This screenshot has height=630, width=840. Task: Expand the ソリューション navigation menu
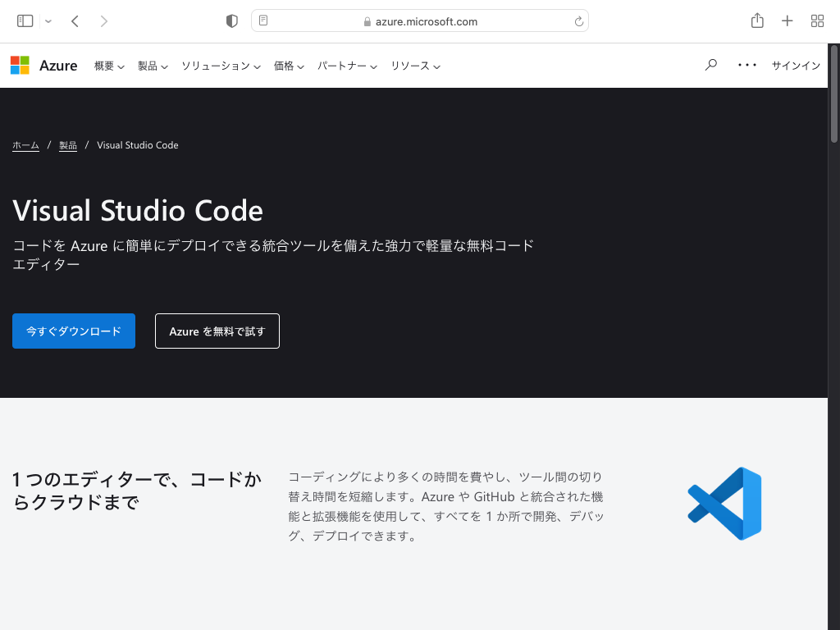point(221,66)
